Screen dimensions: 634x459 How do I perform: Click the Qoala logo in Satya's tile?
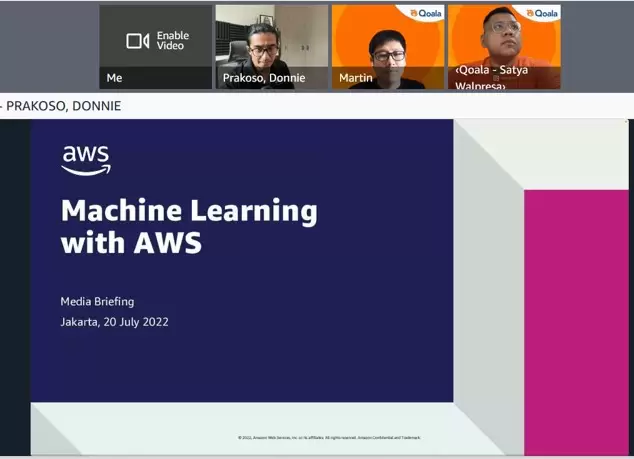541,13
